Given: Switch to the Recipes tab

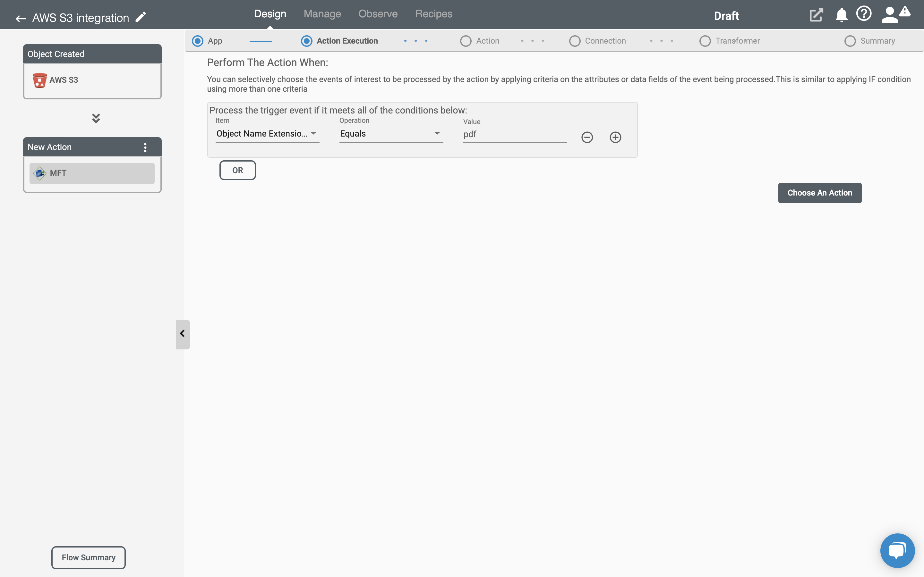Looking at the screenshot, I should pyautogui.click(x=434, y=13).
